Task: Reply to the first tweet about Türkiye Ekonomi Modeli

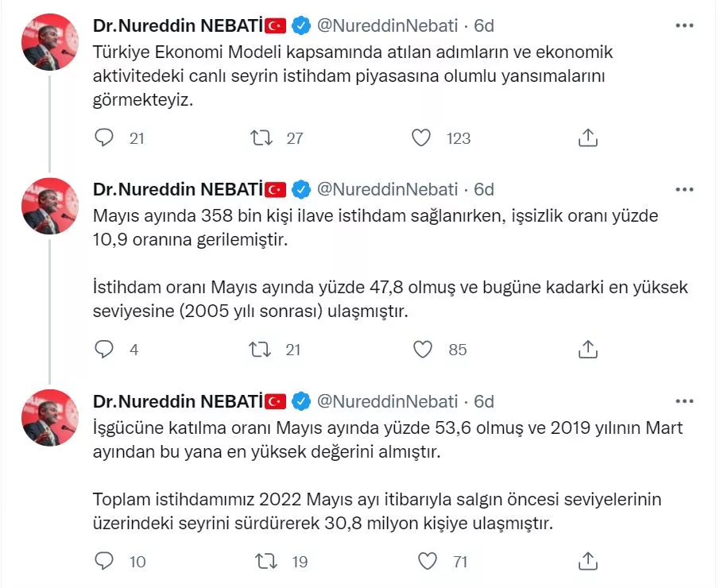Action: pyautogui.click(x=105, y=138)
